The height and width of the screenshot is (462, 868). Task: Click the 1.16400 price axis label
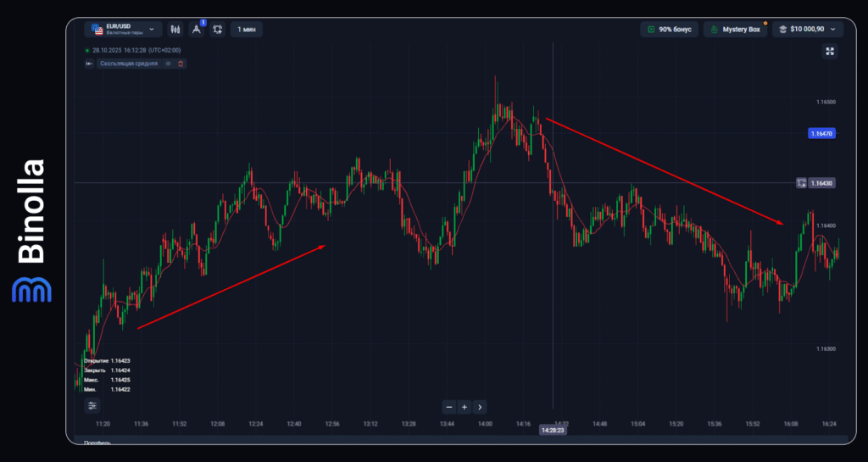(826, 225)
